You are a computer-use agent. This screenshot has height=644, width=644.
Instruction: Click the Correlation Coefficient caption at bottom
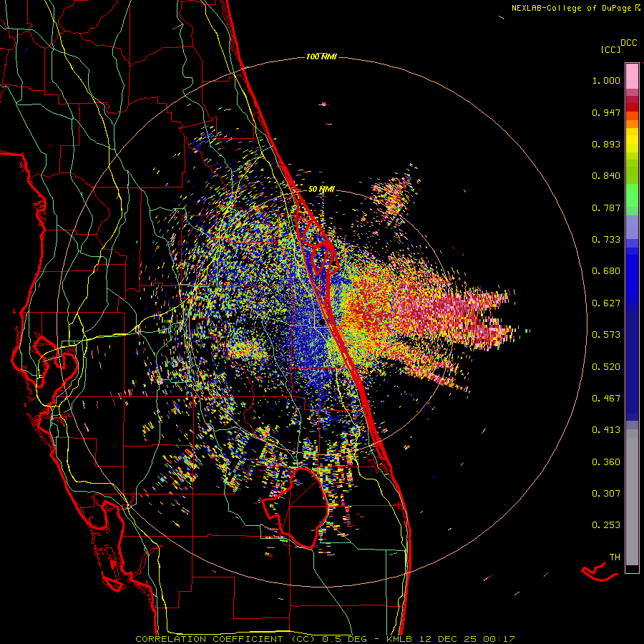(x=325, y=639)
